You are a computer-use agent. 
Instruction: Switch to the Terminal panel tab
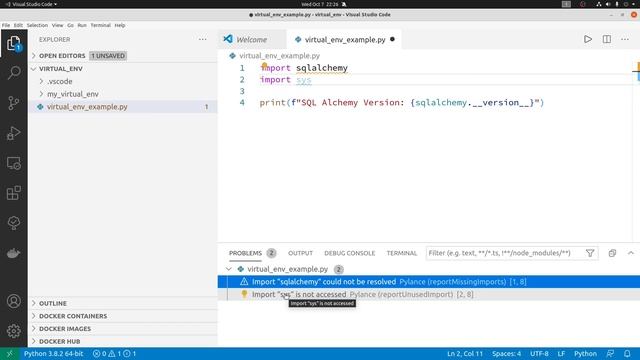402,253
